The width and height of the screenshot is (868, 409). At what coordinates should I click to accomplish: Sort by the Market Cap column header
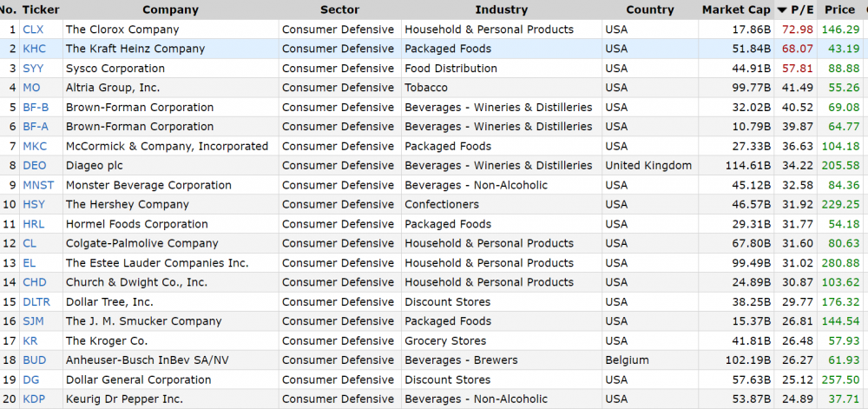pyautogui.click(x=735, y=10)
